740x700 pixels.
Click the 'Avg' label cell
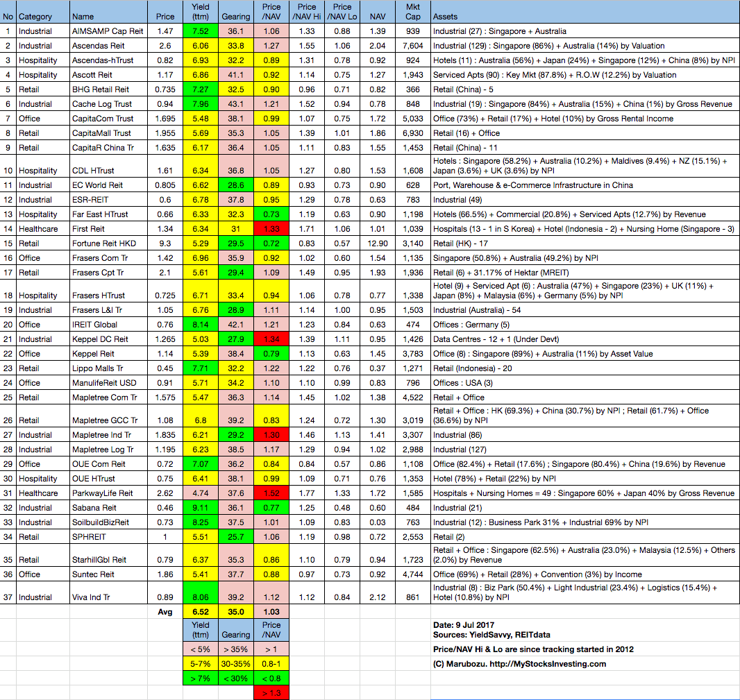pyautogui.click(x=165, y=612)
